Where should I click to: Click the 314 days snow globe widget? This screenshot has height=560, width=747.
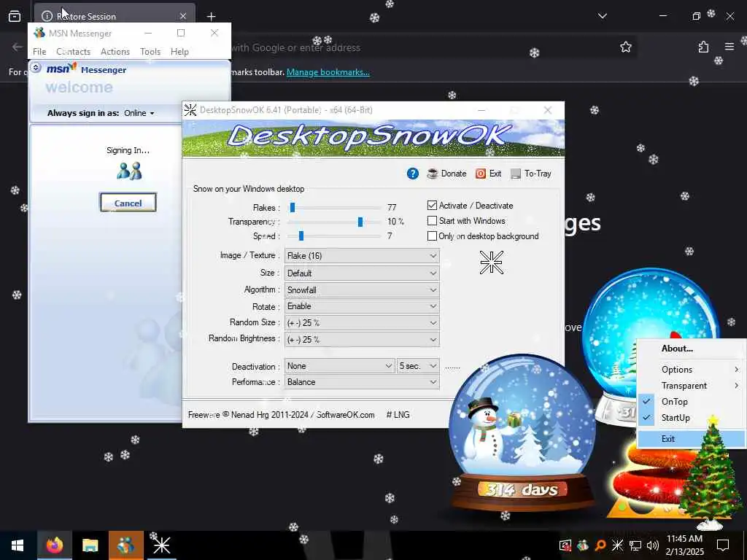[x=522, y=433]
